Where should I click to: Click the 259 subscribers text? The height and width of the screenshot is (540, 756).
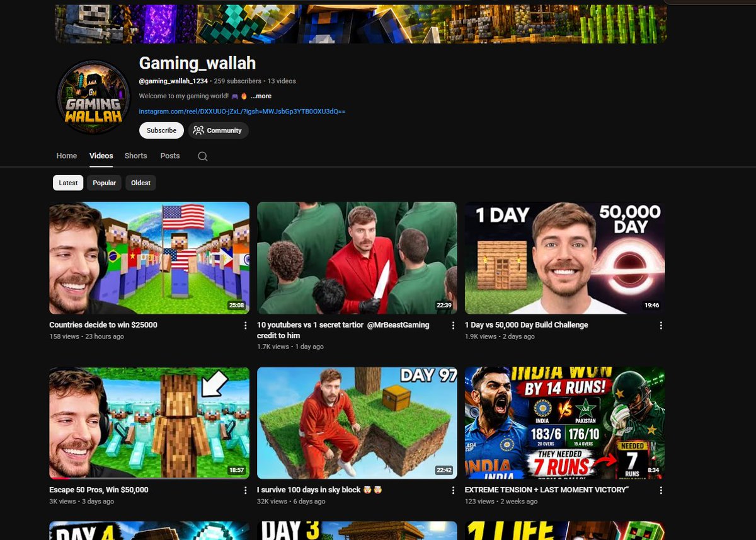(x=238, y=81)
